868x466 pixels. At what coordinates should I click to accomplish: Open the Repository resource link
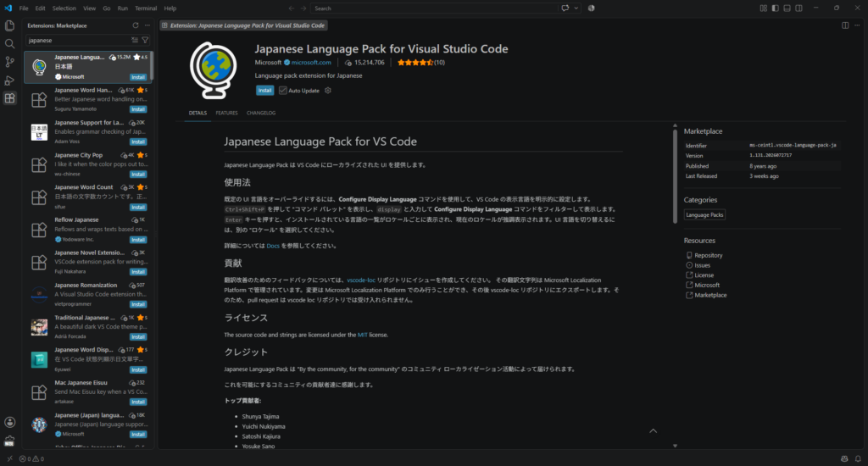click(708, 255)
